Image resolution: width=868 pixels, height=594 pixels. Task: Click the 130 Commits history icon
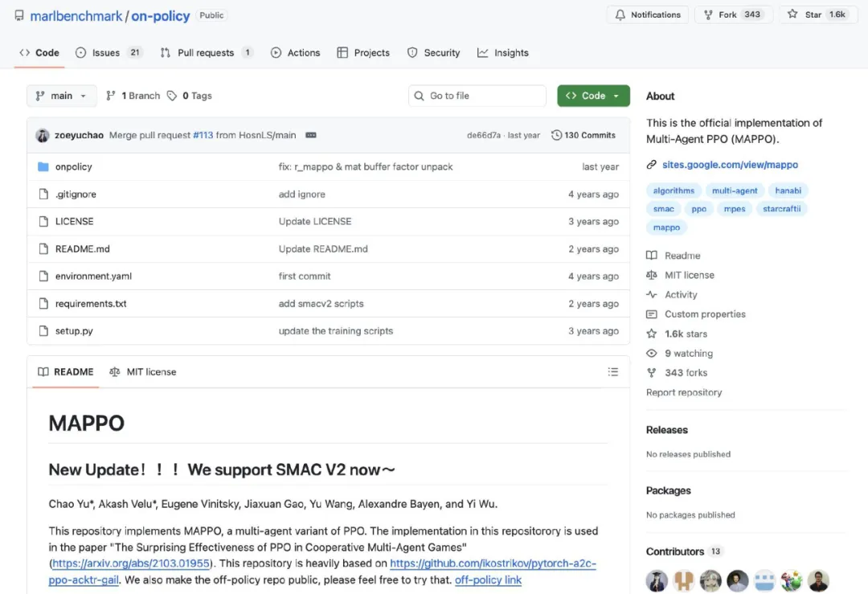click(x=556, y=135)
